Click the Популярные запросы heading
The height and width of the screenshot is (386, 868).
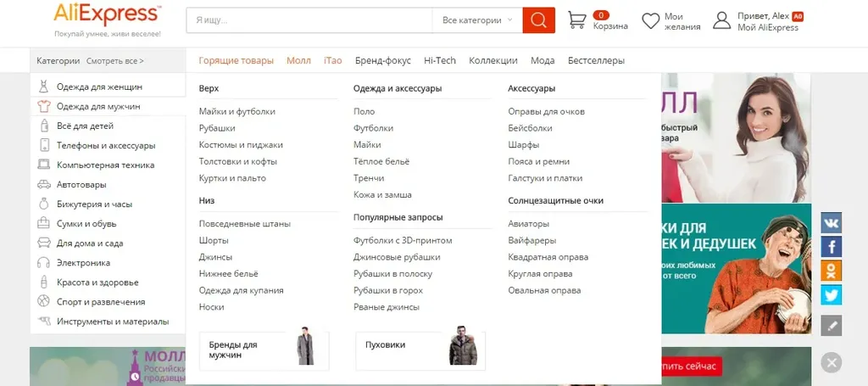click(398, 217)
